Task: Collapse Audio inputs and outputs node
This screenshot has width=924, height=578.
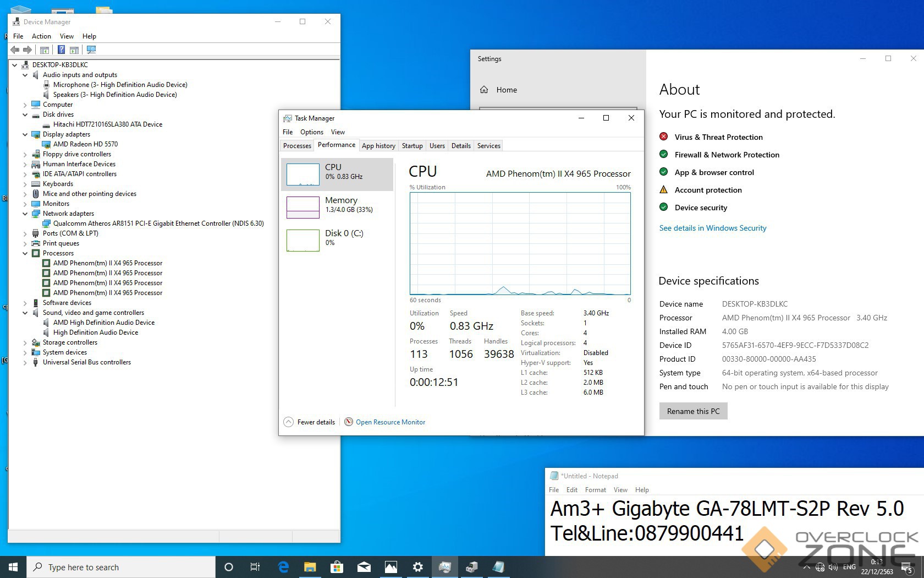Action: point(25,75)
